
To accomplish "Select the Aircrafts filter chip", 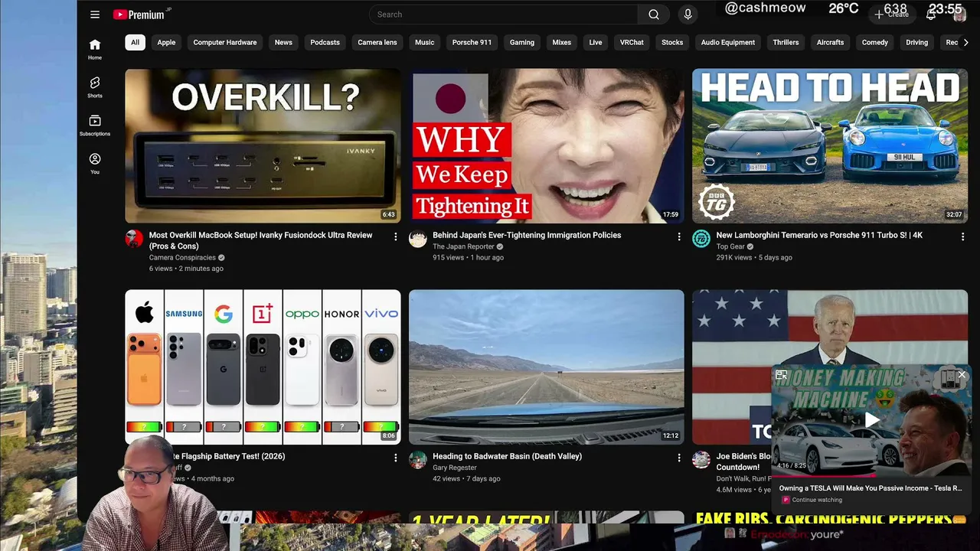I will (x=830, y=43).
